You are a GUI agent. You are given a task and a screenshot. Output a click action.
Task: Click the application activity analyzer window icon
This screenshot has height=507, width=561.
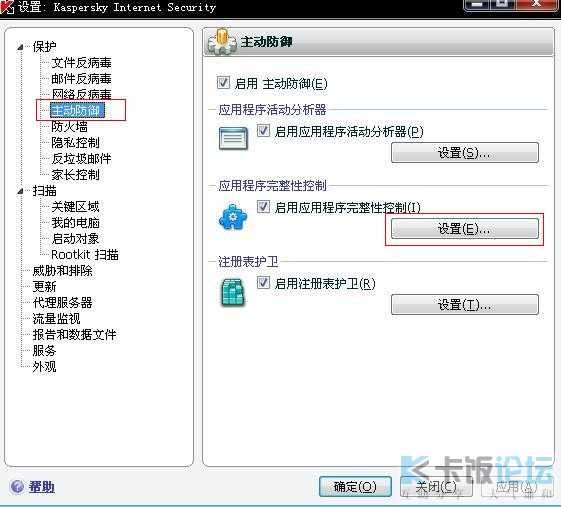click(x=233, y=138)
